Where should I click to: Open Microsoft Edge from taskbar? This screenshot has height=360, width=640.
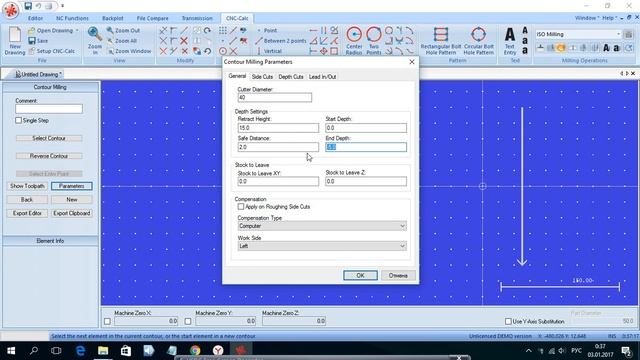pyautogui.click(x=80, y=351)
